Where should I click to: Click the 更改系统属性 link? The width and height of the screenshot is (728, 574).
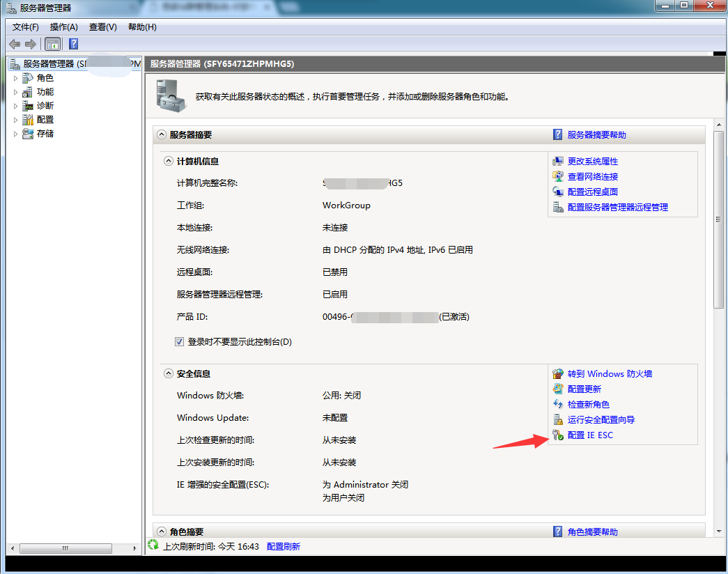(x=593, y=161)
